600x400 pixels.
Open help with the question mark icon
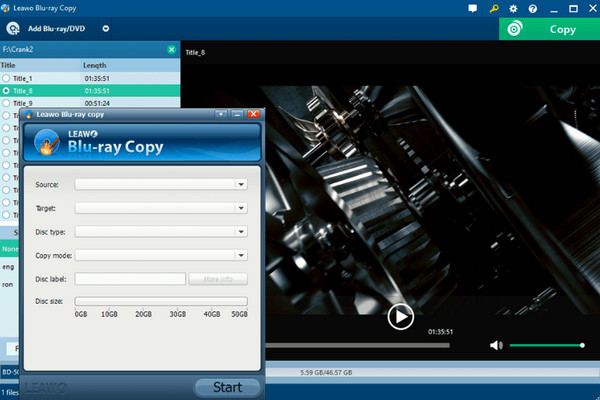[533, 8]
